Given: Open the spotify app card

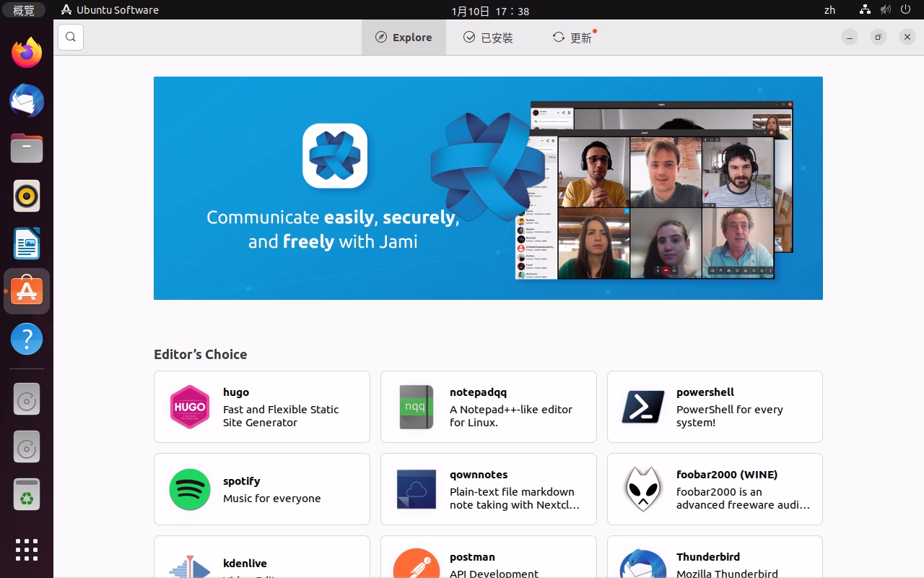Looking at the screenshot, I should click(262, 489).
